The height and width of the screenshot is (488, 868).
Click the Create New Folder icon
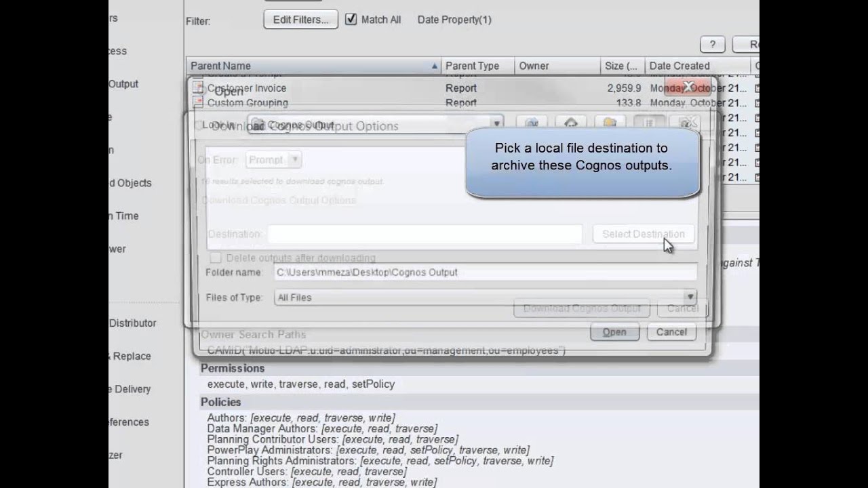coord(610,123)
